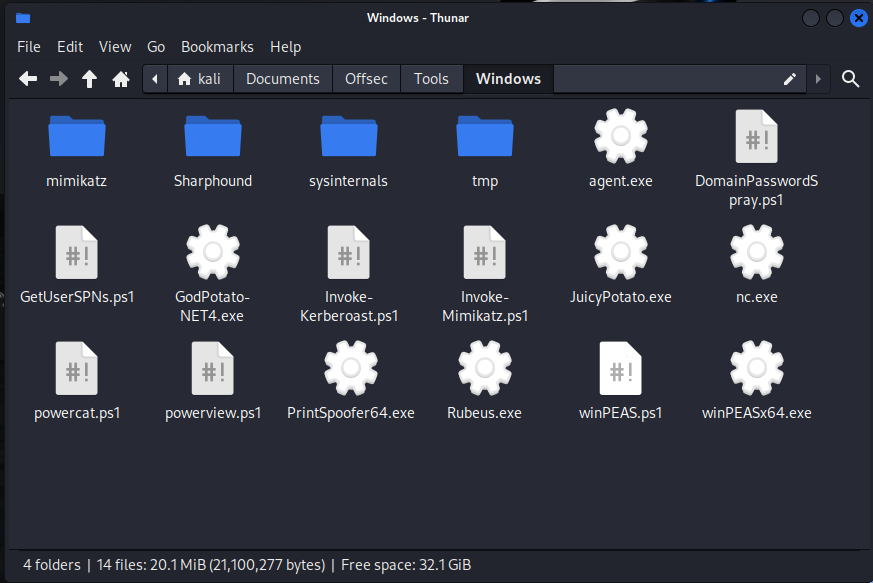Click the 'JuicyPotato.exe' file name
The width and height of the screenshot is (873, 583).
pyautogui.click(x=621, y=297)
